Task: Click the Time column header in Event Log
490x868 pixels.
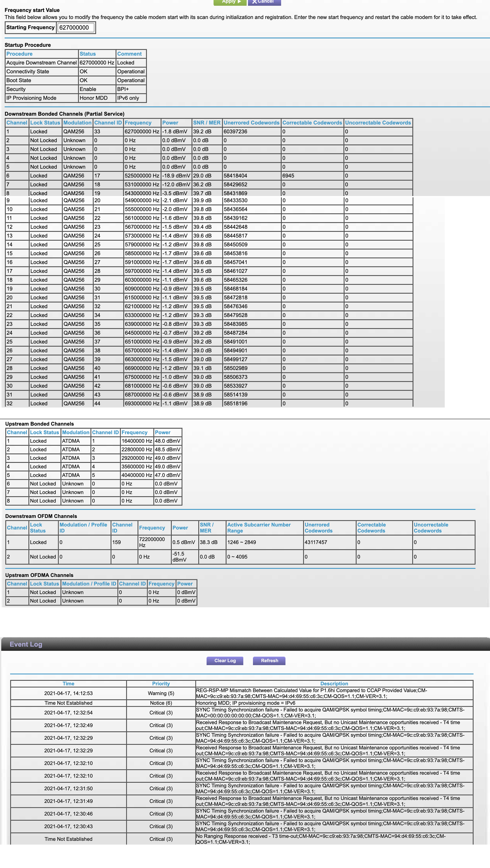Action: tap(68, 683)
